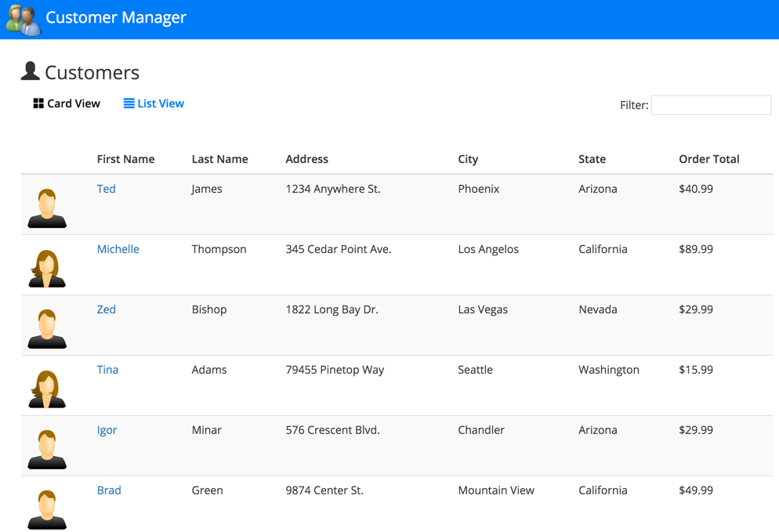Image resolution: width=779 pixels, height=532 pixels.
Task: Click the last name Green
Action: click(x=207, y=490)
